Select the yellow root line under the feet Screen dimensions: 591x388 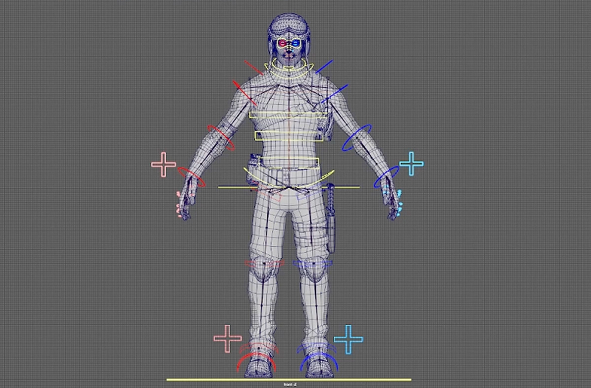click(x=289, y=380)
